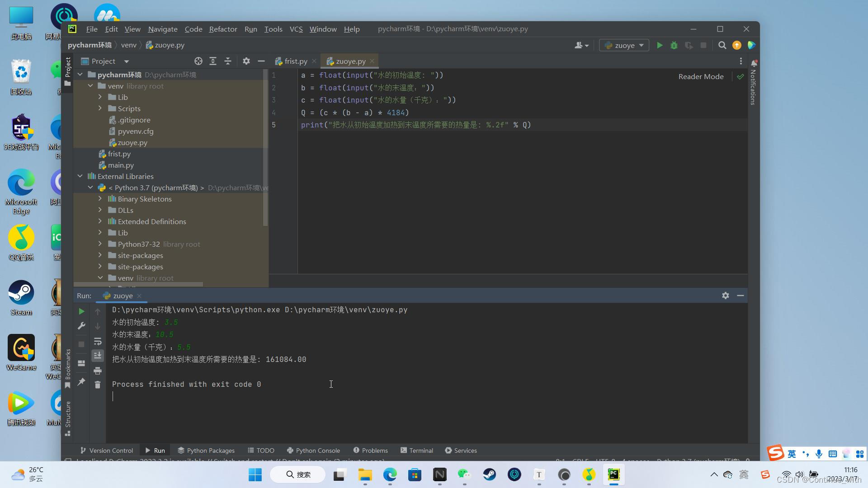Click the Select Opened File target icon

198,61
